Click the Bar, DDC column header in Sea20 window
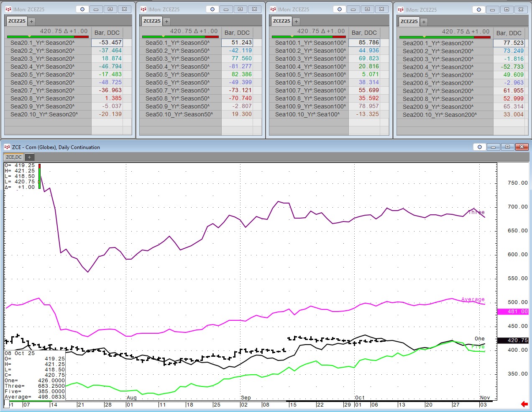 coord(107,33)
